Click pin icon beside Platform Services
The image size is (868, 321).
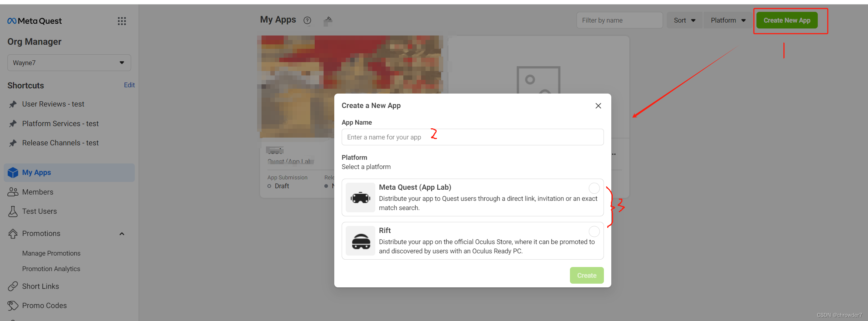click(13, 124)
